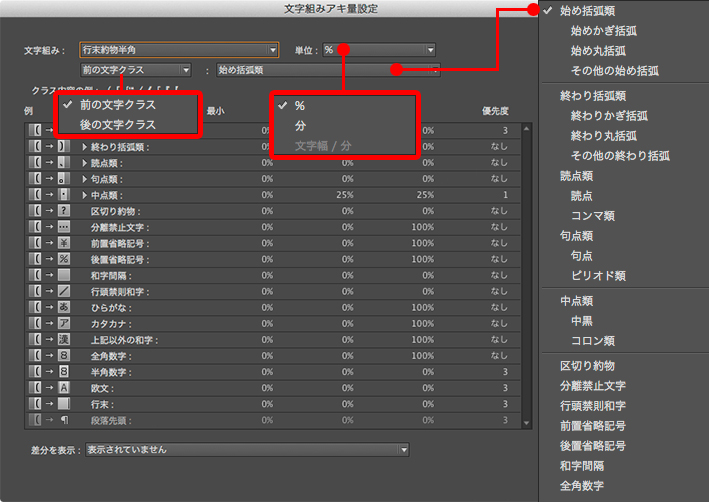Open the 前の文字クラス dropdown field

tap(136, 70)
